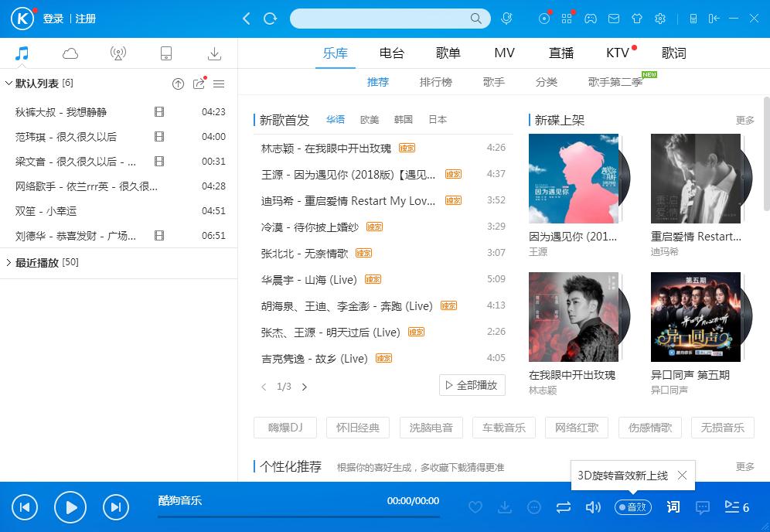Open the mobile device tab
The width and height of the screenshot is (770, 532).
[166, 53]
